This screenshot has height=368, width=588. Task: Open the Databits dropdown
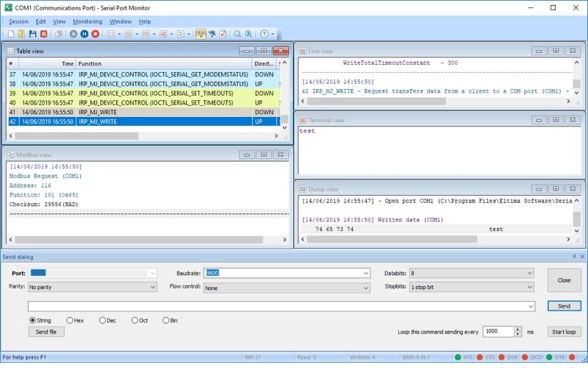pyautogui.click(x=529, y=273)
